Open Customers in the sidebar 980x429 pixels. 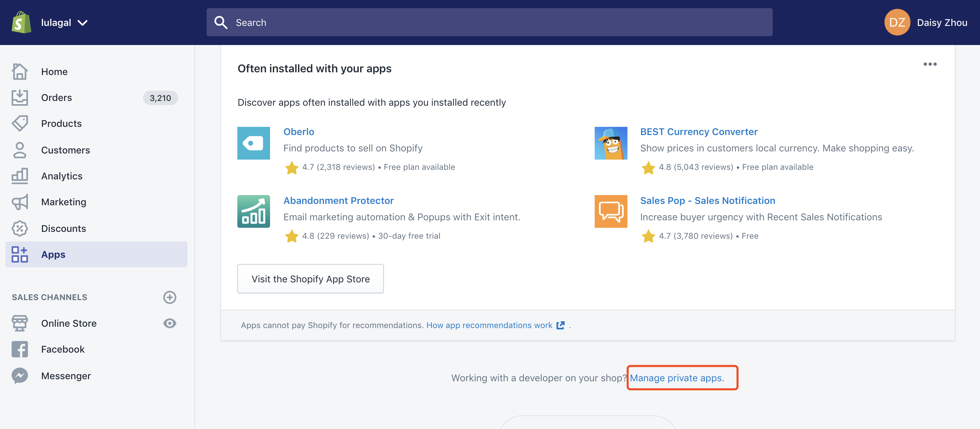click(x=65, y=150)
